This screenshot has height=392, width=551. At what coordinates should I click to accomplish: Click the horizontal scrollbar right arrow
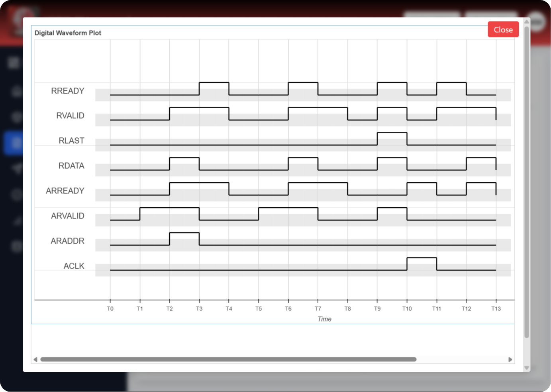click(510, 359)
